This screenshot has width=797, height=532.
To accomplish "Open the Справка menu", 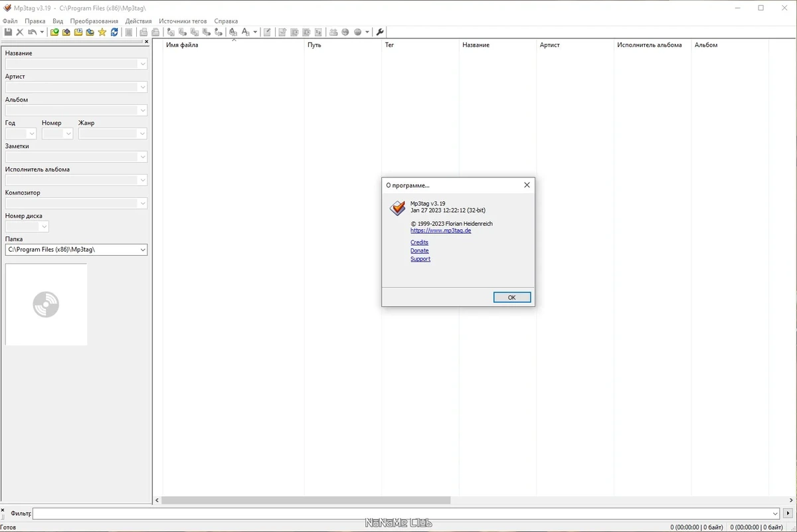I will [226, 21].
